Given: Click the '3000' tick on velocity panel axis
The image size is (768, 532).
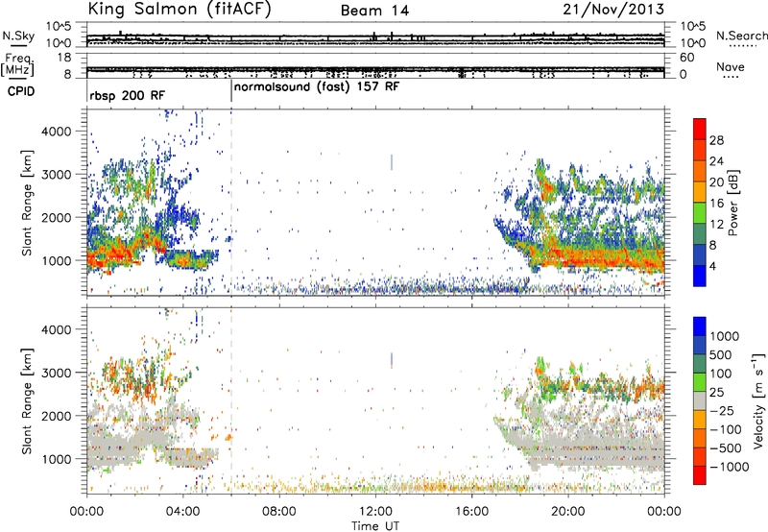Looking at the screenshot, I should click(58, 373).
